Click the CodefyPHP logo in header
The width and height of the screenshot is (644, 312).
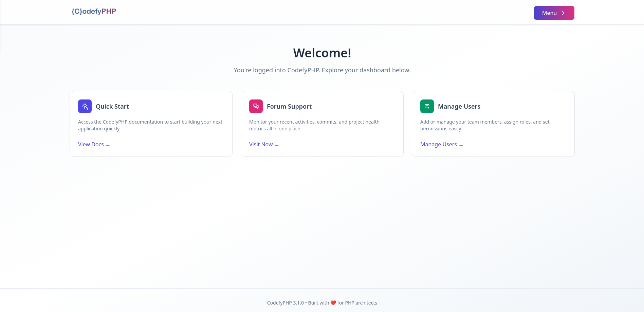point(94,12)
